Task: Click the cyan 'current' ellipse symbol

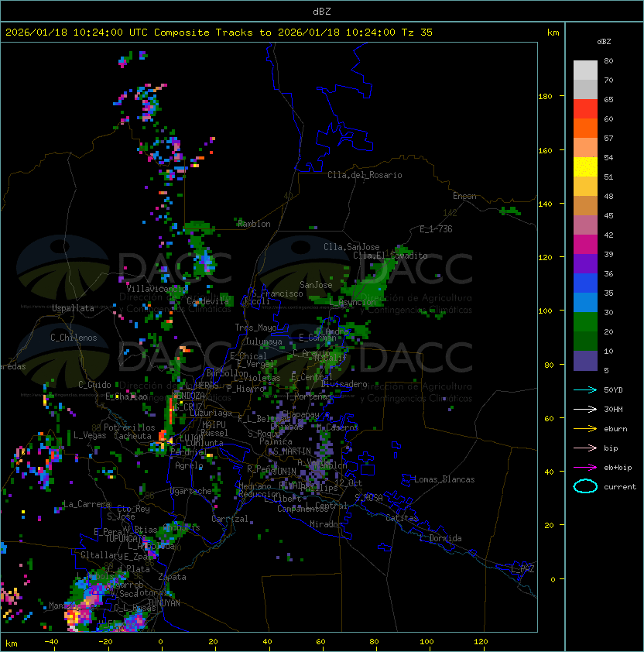Action: (585, 486)
